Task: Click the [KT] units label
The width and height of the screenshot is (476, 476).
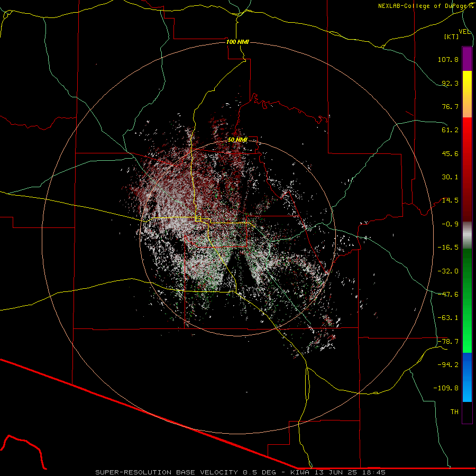Action: tap(452, 36)
